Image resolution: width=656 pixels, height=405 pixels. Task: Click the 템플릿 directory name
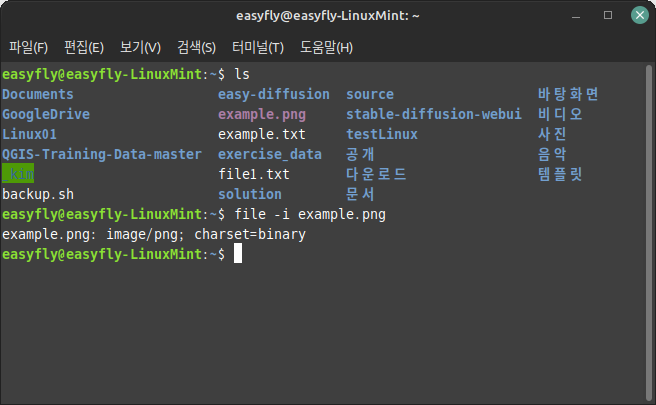(x=560, y=174)
